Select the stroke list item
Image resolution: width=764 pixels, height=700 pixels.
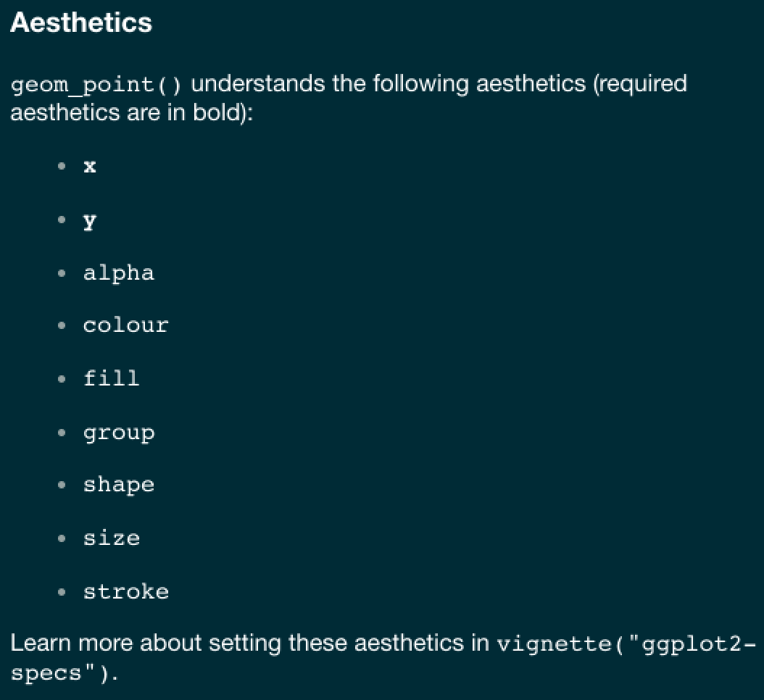125,592
